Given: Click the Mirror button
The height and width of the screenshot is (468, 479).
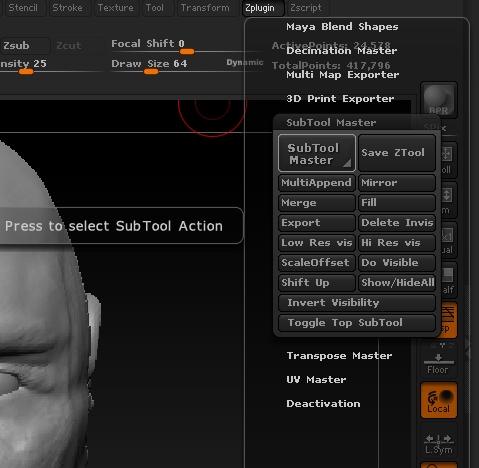Looking at the screenshot, I should [397, 183].
